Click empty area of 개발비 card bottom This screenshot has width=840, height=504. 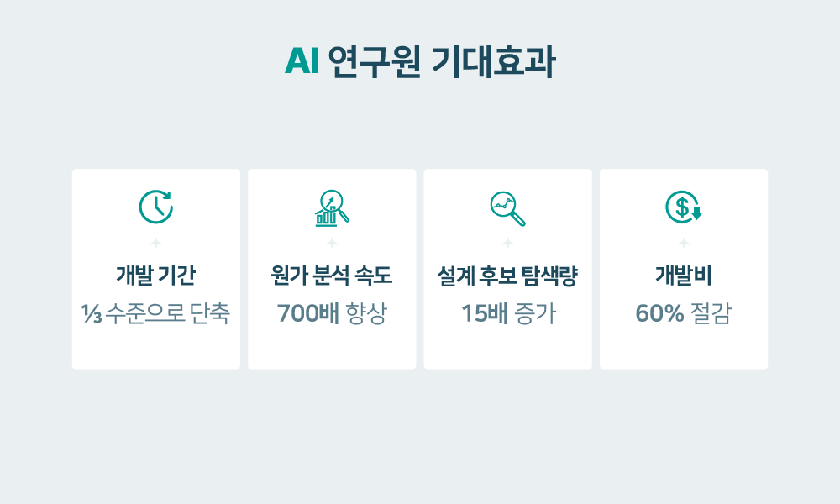pyautogui.click(x=684, y=348)
